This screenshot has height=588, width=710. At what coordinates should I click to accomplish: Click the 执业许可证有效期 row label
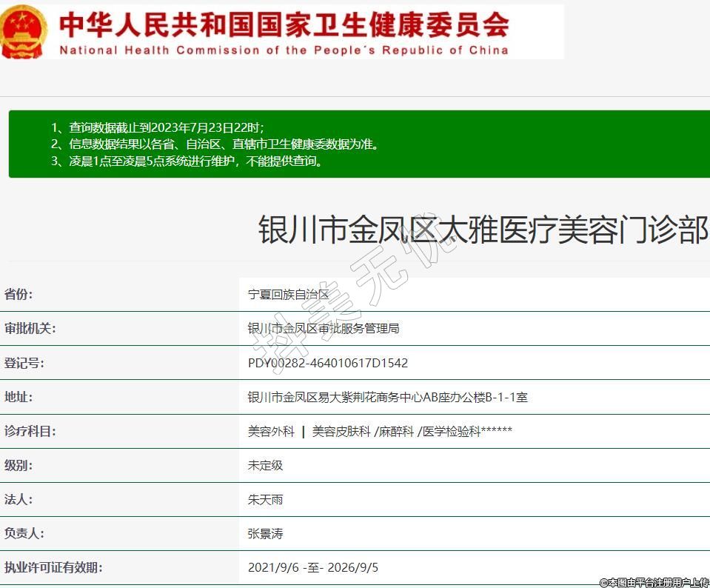pos(53,567)
